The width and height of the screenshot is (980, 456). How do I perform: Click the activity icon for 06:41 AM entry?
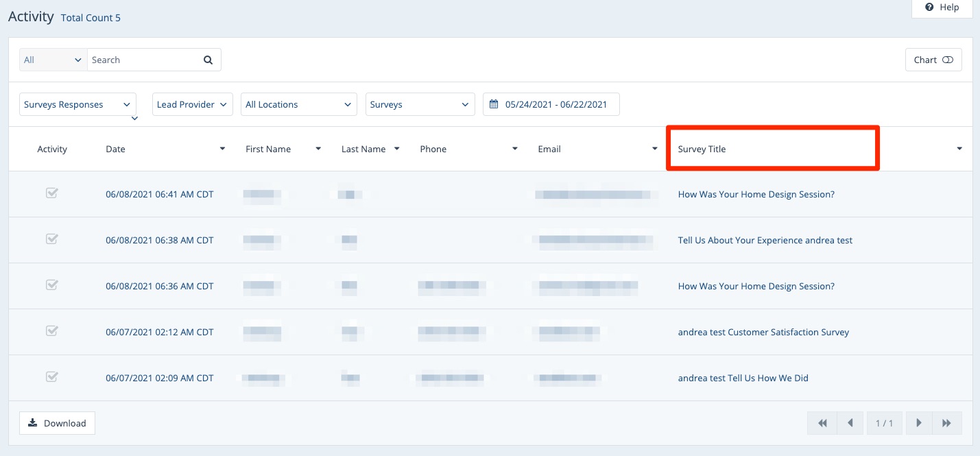click(51, 193)
